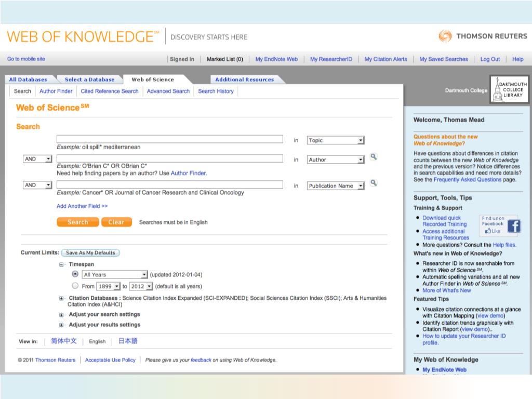Click the Help link in the top bar
This screenshot has height=399, width=532.
[x=518, y=59]
